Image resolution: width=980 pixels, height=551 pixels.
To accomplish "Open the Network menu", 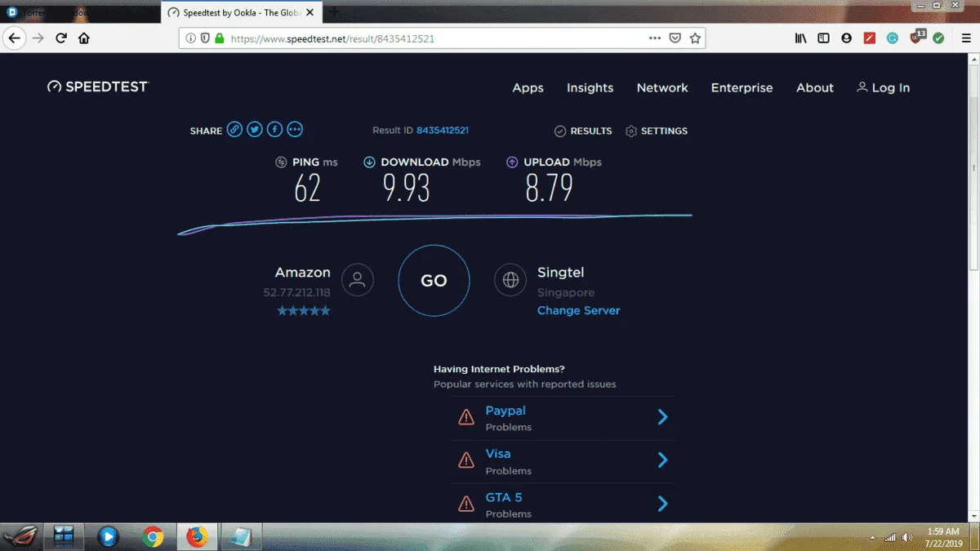I will (x=662, y=87).
